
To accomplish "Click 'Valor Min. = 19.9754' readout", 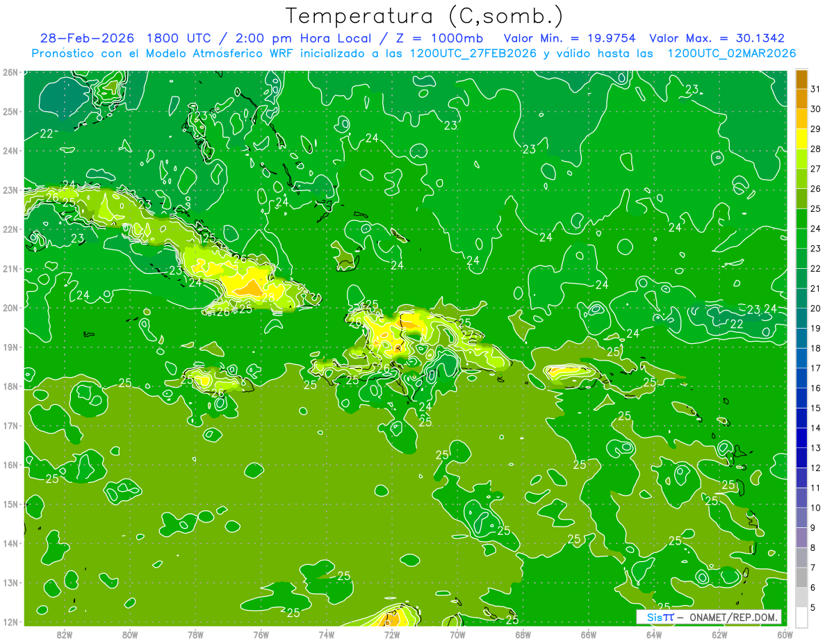I will [x=569, y=39].
